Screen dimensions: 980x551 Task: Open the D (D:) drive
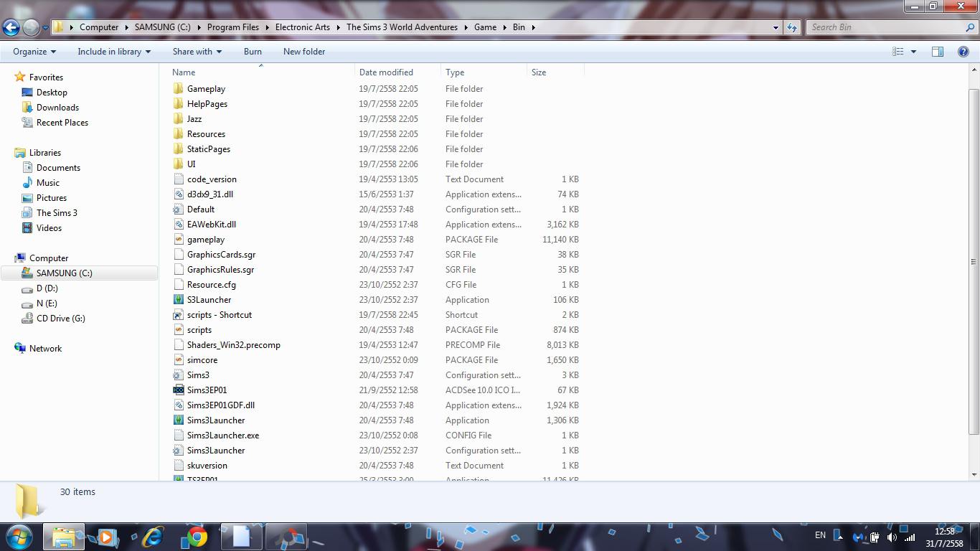(47, 288)
